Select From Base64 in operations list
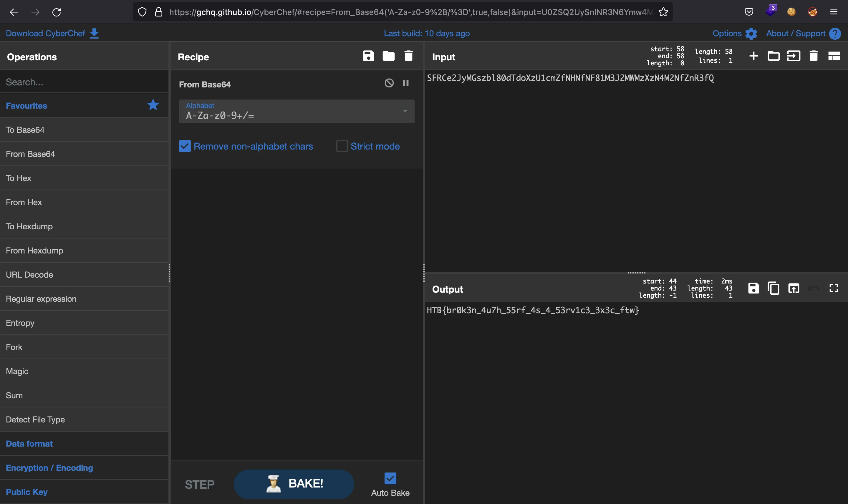 pos(84,154)
